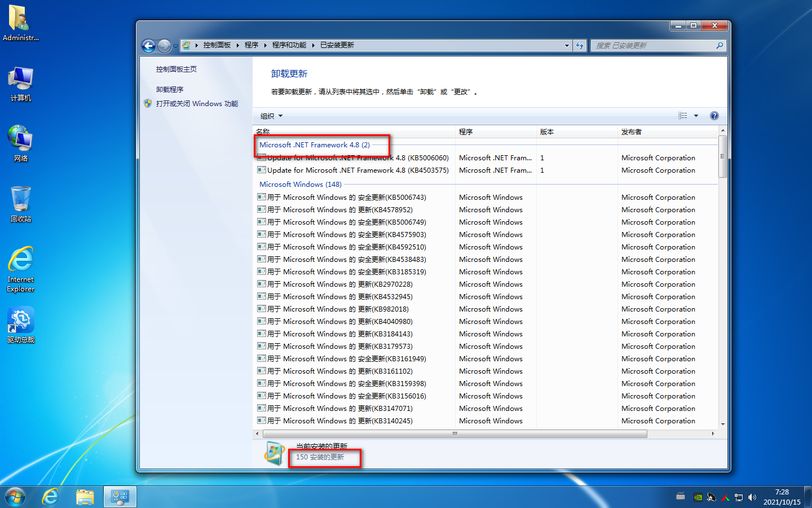Expand arrow after 控制面板 breadcrumb

coord(238,45)
